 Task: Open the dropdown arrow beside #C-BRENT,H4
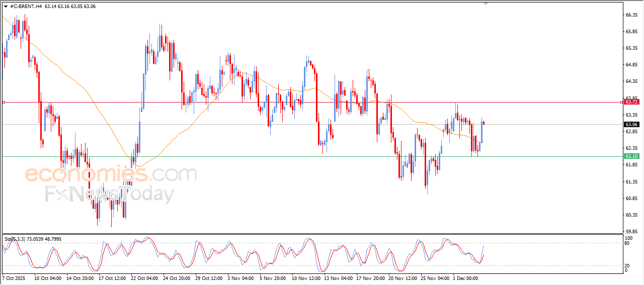click(x=6, y=6)
